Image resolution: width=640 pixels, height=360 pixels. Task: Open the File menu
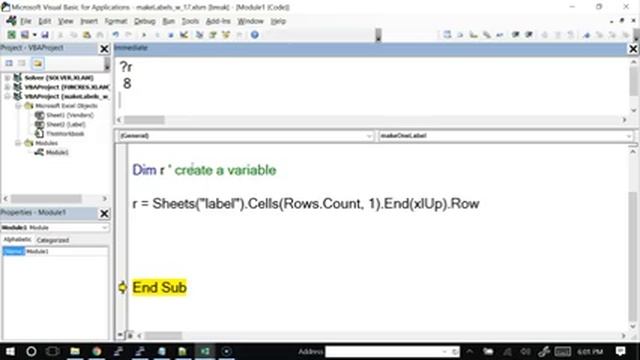[26, 21]
